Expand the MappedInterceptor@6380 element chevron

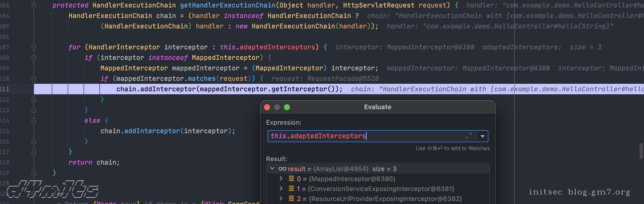(281, 179)
